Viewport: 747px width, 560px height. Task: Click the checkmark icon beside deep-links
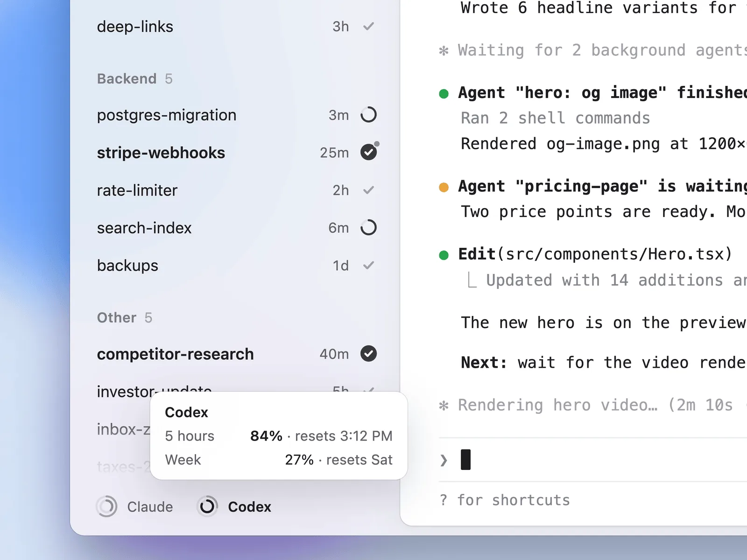[x=368, y=27]
